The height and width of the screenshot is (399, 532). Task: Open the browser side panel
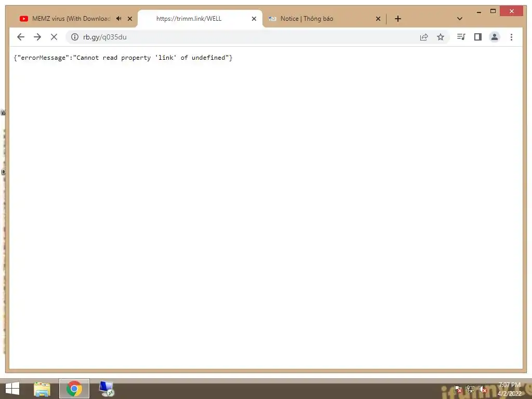[x=478, y=37]
